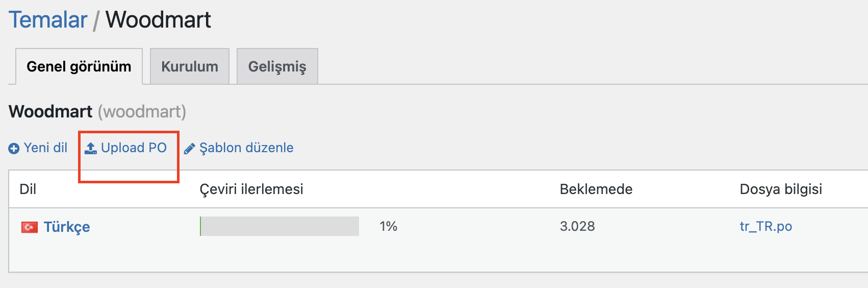Click the Çeviri ilerlemesi column header
Screen dimensions: 868x288
click(x=251, y=189)
